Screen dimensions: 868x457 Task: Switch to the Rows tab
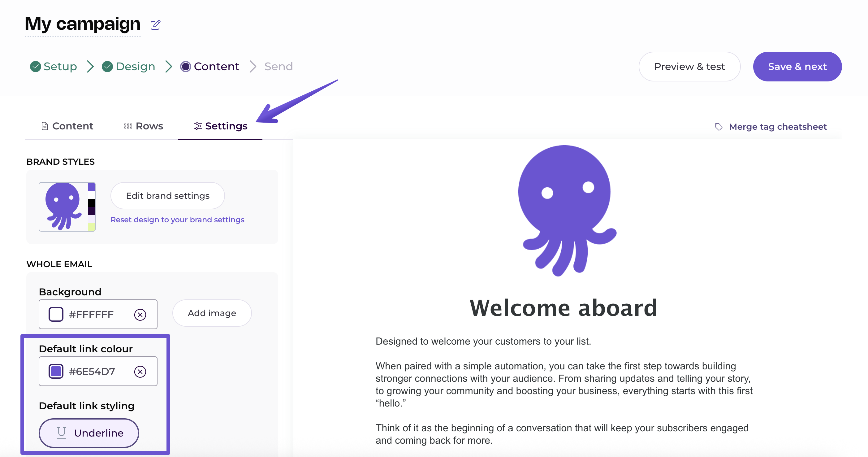144,126
